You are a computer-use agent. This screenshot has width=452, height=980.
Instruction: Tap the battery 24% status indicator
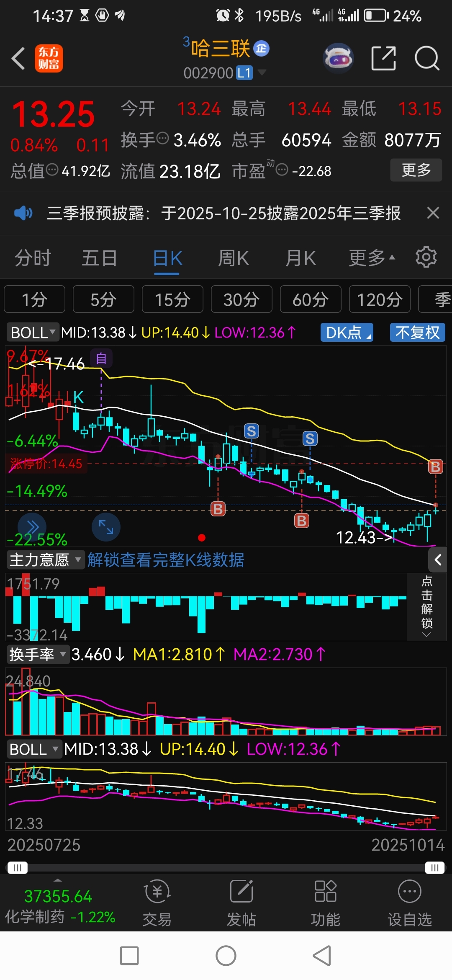[393, 16]
